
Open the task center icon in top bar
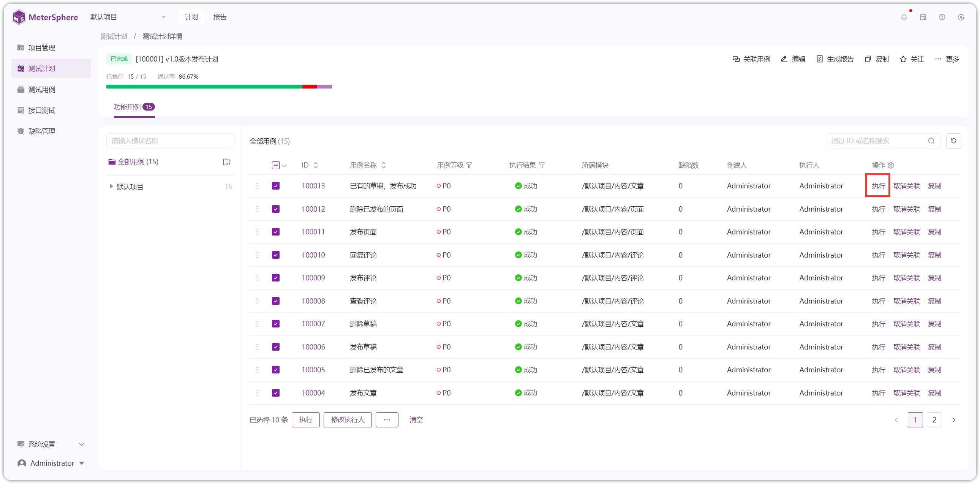pos(923,17)
